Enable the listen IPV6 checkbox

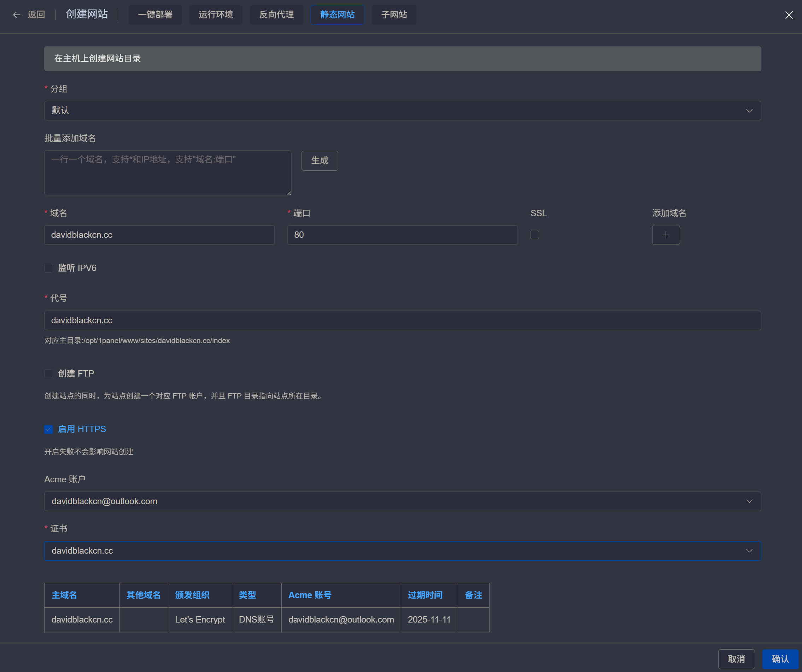tap(48, 268)
